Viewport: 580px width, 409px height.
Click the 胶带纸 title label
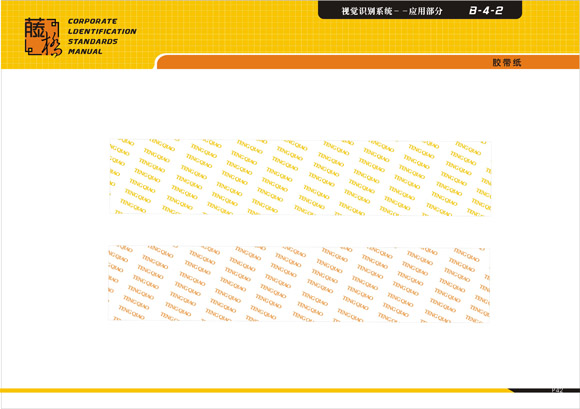[506, 62]
